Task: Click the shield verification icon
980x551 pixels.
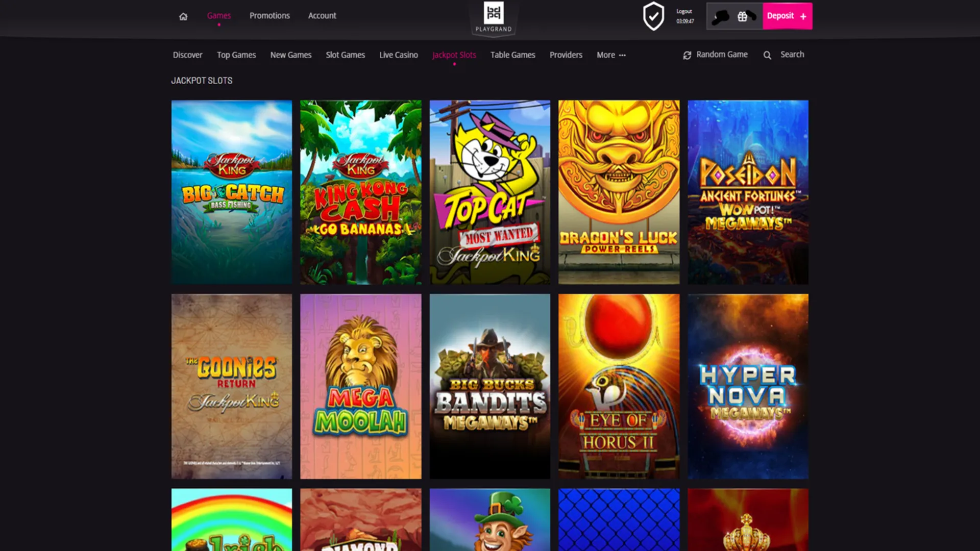Action: (x=653, y=16)
